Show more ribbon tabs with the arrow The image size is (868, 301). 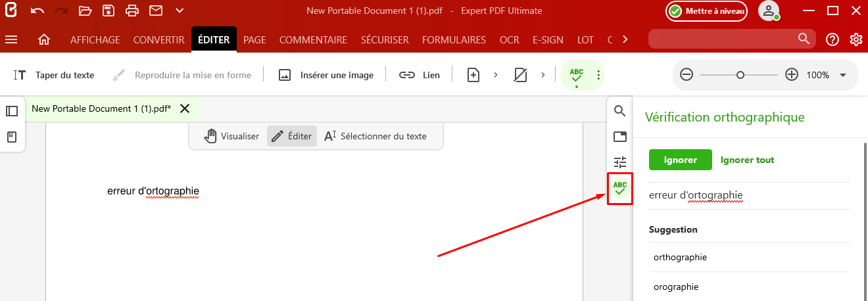(x=625, y=39)
